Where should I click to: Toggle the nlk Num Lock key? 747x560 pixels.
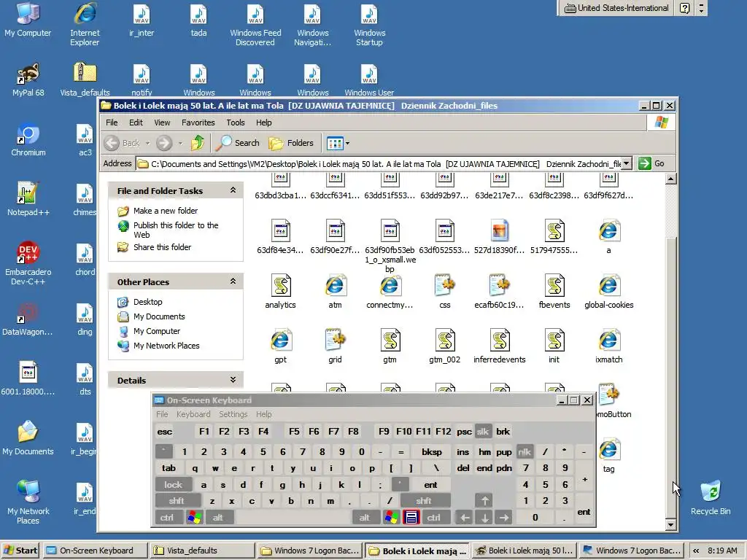525,452
